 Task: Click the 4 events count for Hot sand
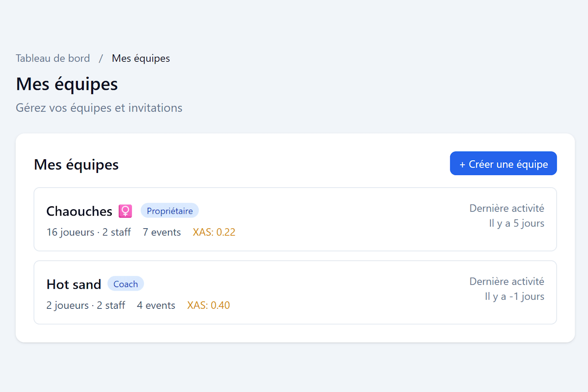click(x=156, y=305)
